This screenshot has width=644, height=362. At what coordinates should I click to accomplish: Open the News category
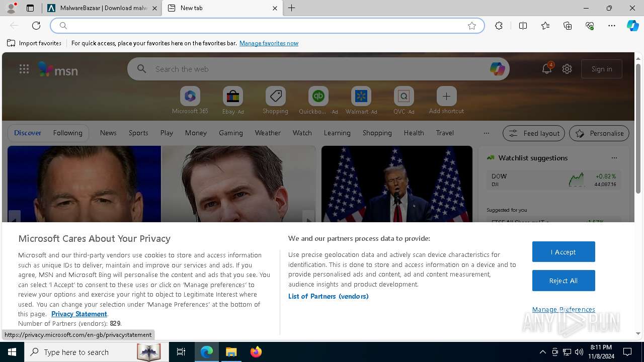point(108,133)
